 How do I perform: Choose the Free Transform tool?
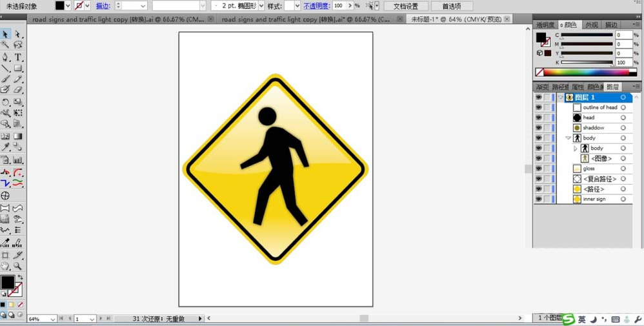[x=17, y=112]
